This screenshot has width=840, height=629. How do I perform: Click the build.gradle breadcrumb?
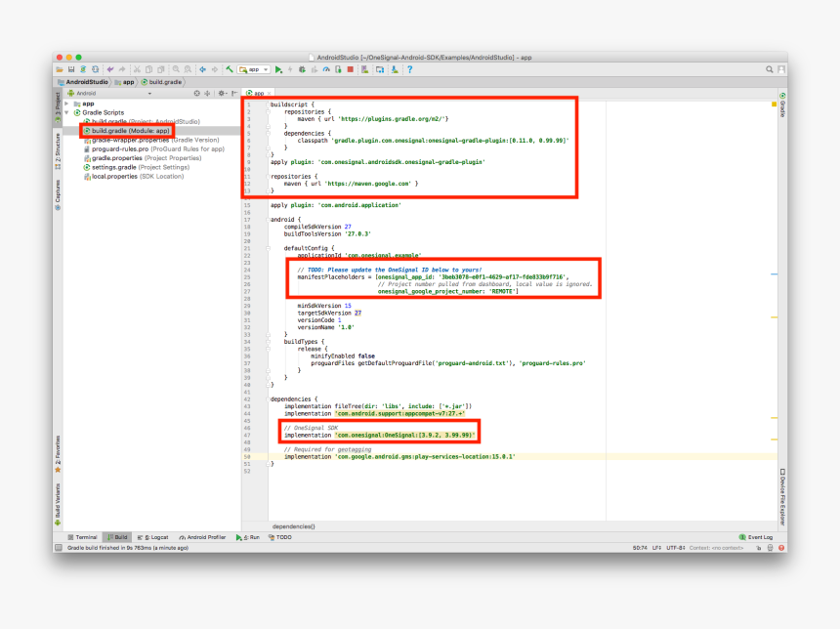(x=162, y=82)
